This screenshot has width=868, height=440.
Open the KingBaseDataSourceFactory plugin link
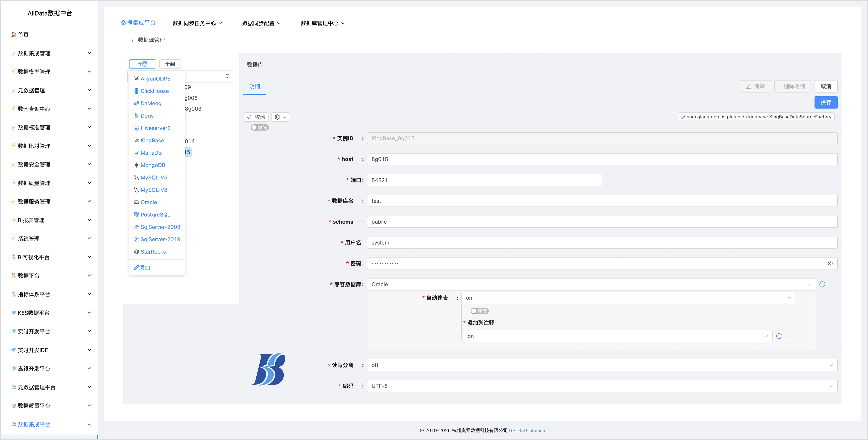(758, 117)
